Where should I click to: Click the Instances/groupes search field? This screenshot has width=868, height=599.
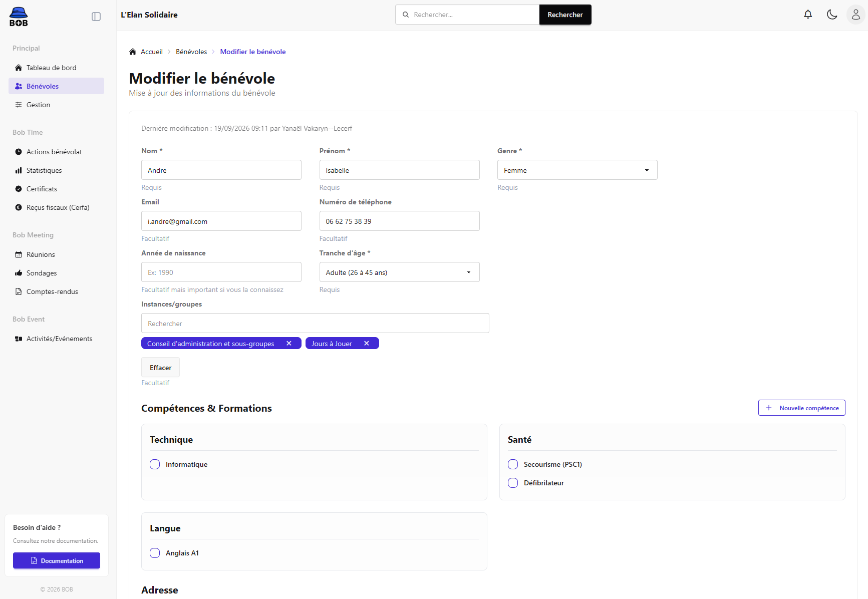[315, 323]
